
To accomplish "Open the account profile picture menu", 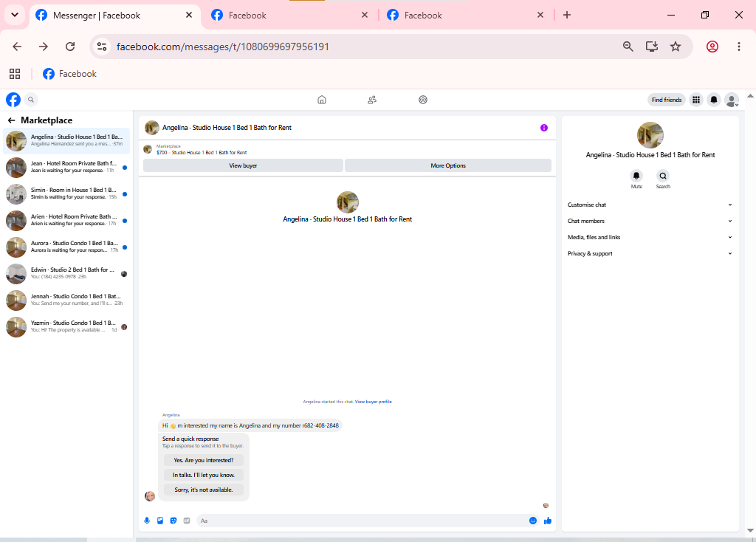I will point(732,100).
